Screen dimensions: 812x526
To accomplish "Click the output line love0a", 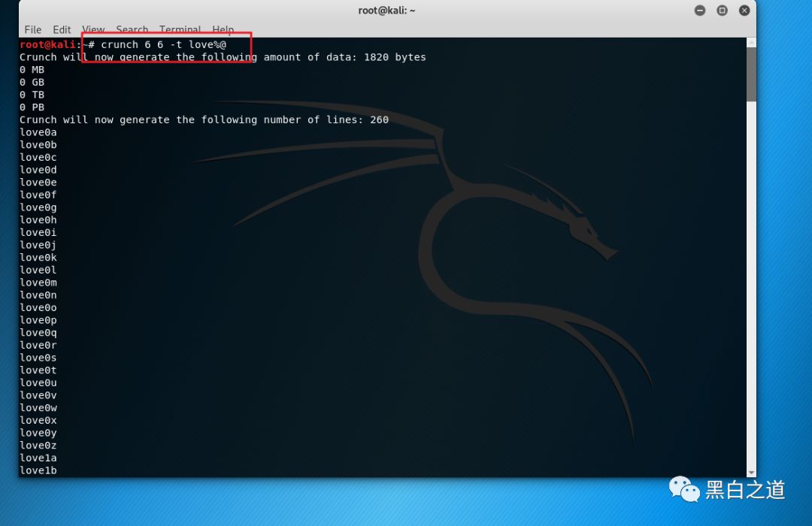I will click(38, 132).
